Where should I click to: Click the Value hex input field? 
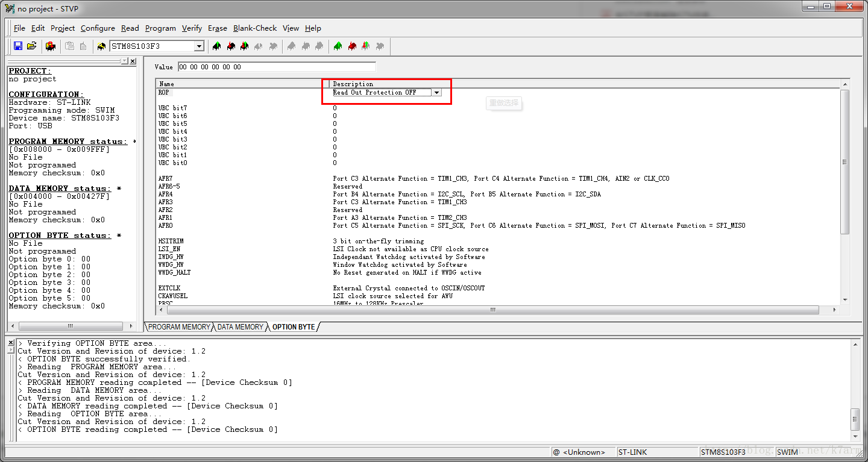point(277,67)
